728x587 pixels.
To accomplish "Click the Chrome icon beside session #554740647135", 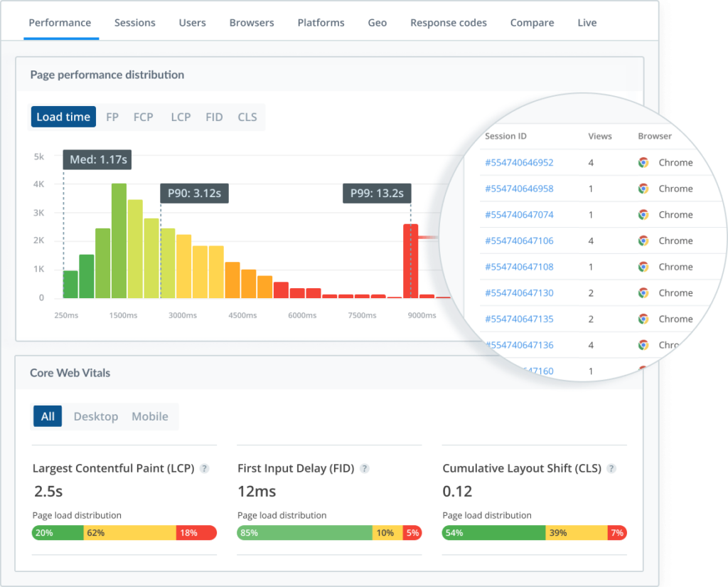I will click(643, 319).
